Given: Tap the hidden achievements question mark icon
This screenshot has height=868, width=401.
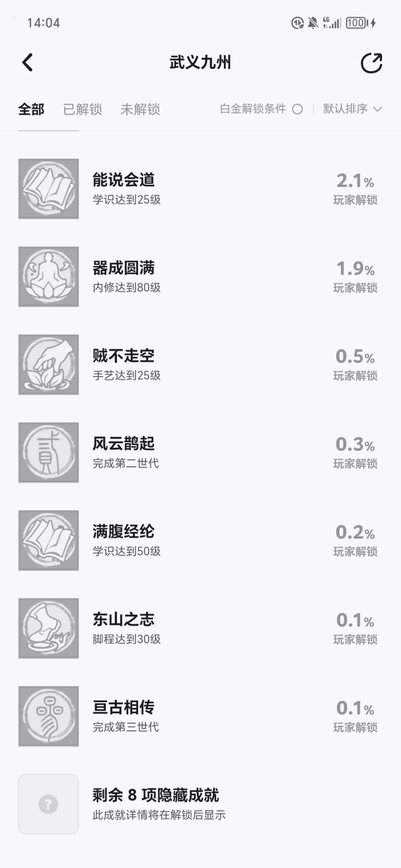Looking at the screenshot, I should click(48, 805).
